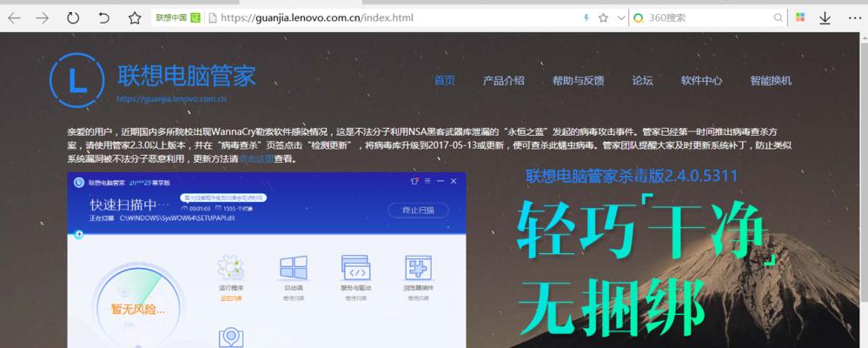
Task: Click the guanjia.lenovo.com.cn link under logo
Action: click(x=172, y=99)
